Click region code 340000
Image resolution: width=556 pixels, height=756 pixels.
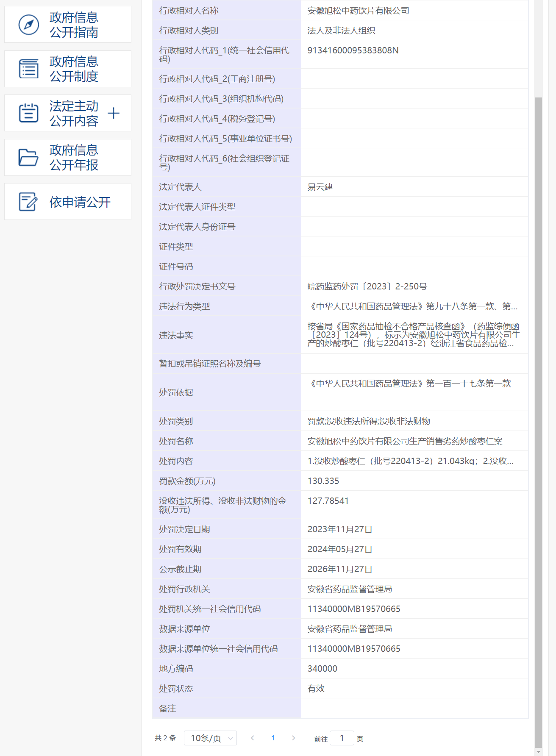(322, 669)
